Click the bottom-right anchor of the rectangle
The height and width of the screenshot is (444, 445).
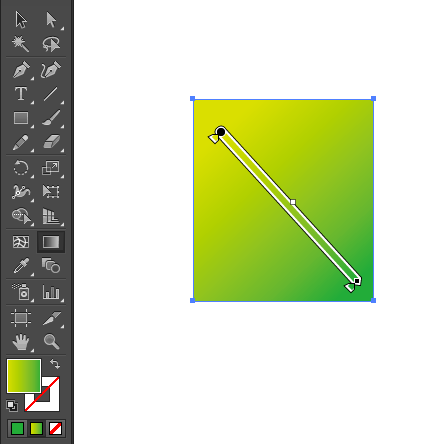coord(373,300)
